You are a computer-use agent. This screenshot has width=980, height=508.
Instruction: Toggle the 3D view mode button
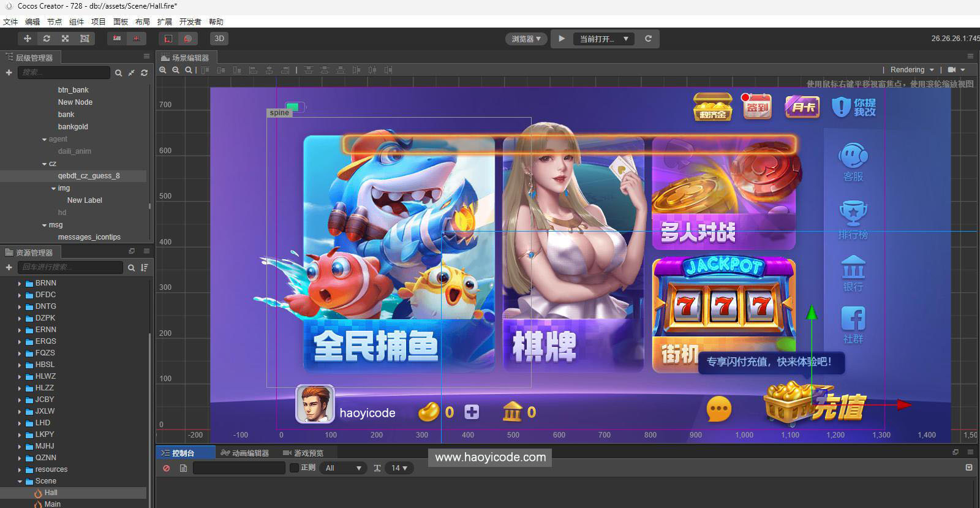tap(219, 38)
